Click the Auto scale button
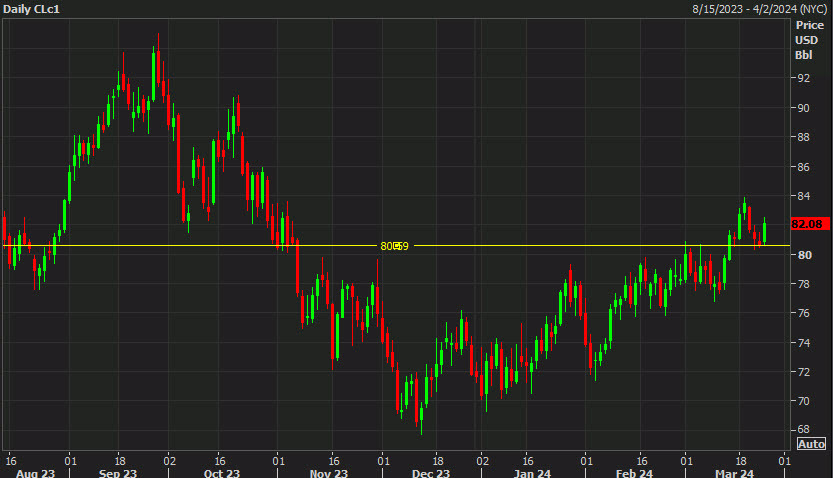Viewport: 833px width, 478px height. 811,444
